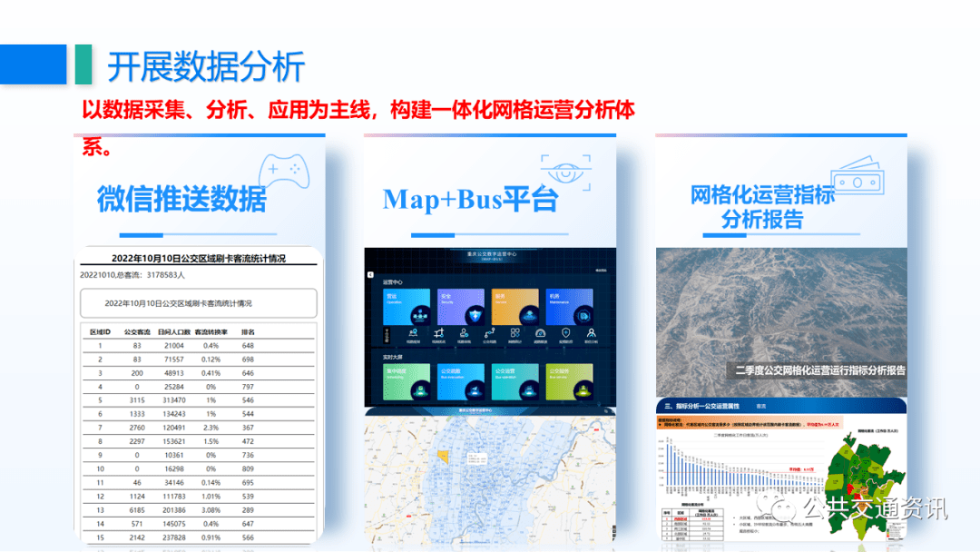Click the four-squares grid icon in dashboard row
Screen dimensions: 980x552
pyautogui.click(x=515, y=333)
